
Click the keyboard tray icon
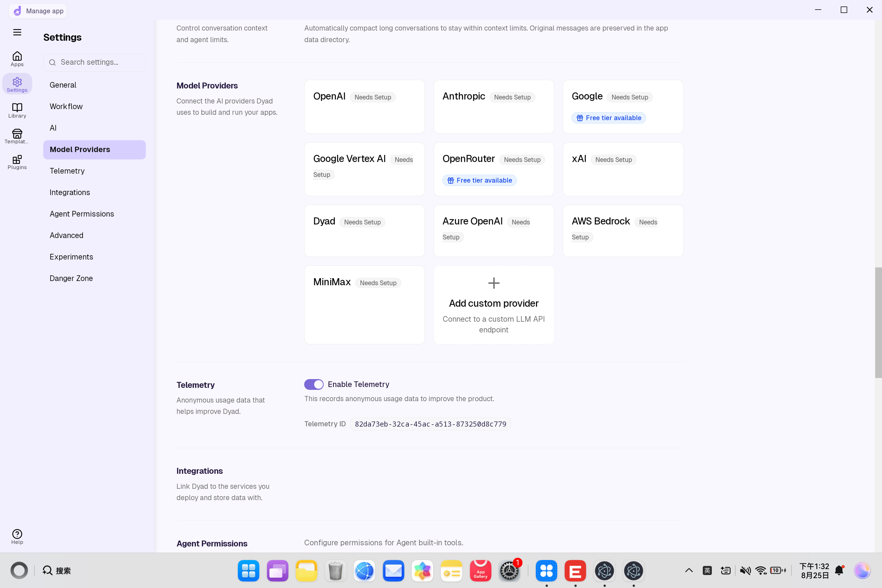click(726, 570)
